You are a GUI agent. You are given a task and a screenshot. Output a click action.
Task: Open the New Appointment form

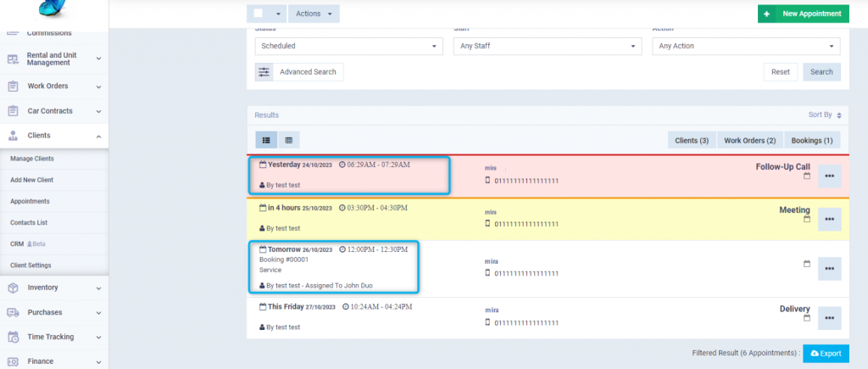click(x=803, y=14)
